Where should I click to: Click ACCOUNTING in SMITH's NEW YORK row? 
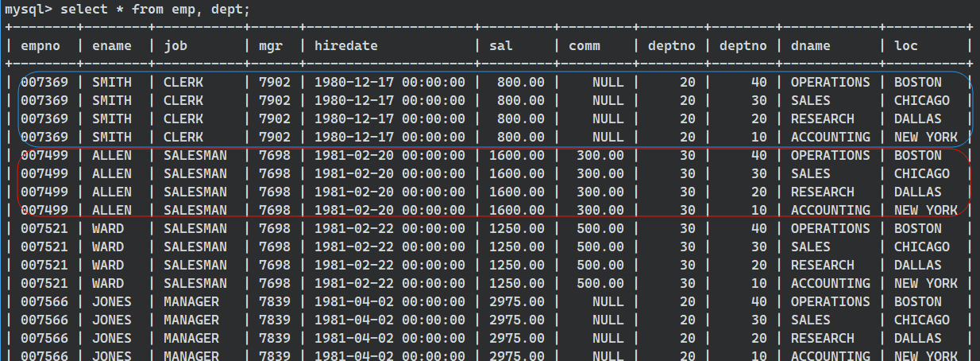click(831, 137)
